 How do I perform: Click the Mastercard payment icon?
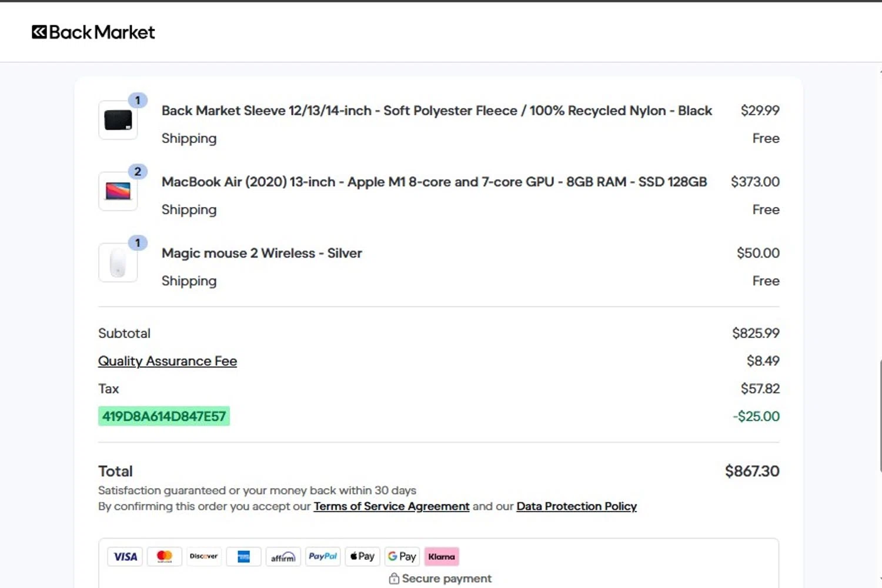pyautogui.click(x=165, y=556)
